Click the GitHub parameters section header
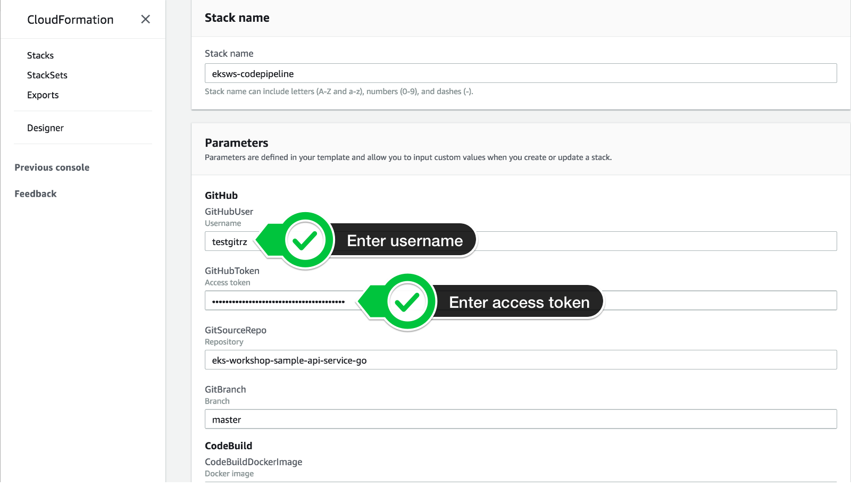 [221, 195]
